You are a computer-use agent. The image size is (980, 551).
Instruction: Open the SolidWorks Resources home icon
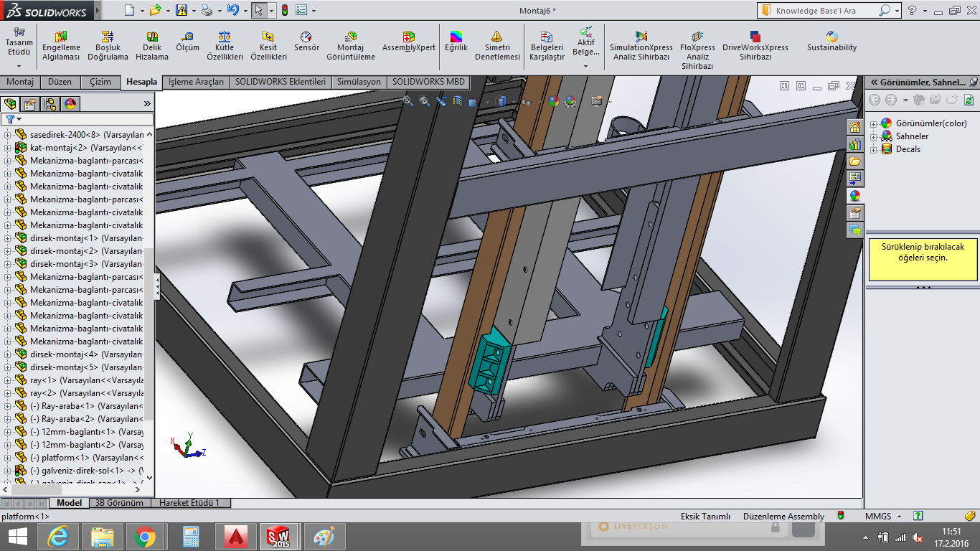coord(854,127)
